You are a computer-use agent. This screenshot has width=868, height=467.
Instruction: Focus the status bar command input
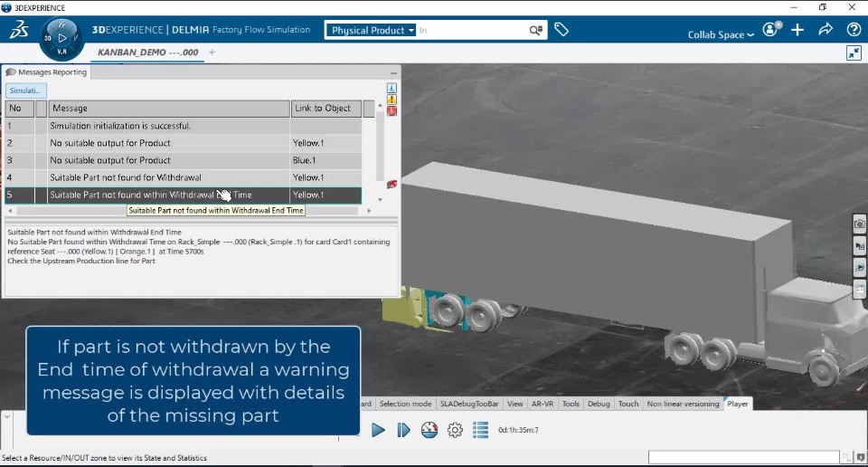[x=743, y=457]
